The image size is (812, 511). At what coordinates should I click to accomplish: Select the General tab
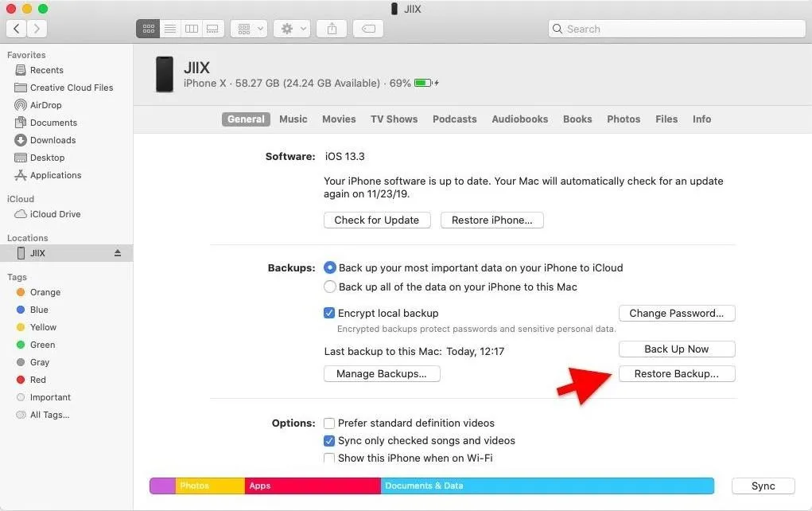(x=246, y=119)
